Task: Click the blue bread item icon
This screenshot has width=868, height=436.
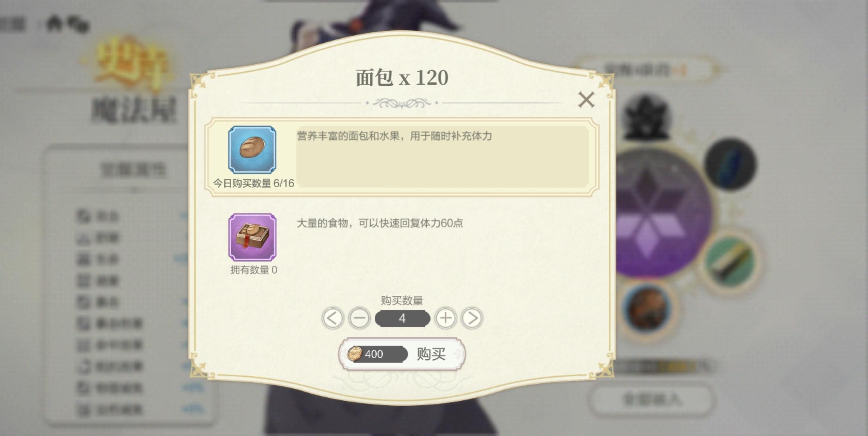Action: point(252,149)
